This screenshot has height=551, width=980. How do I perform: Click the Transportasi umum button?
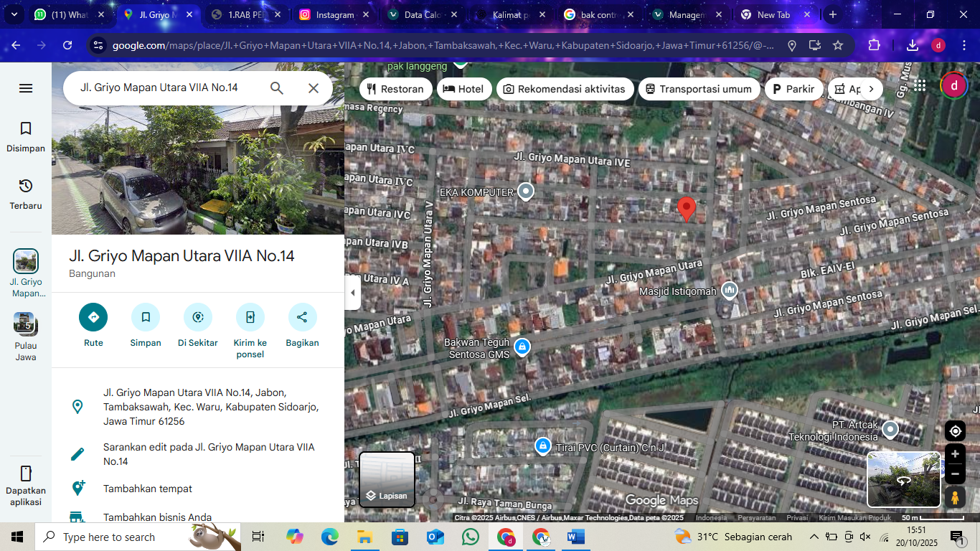pos(699,89)
